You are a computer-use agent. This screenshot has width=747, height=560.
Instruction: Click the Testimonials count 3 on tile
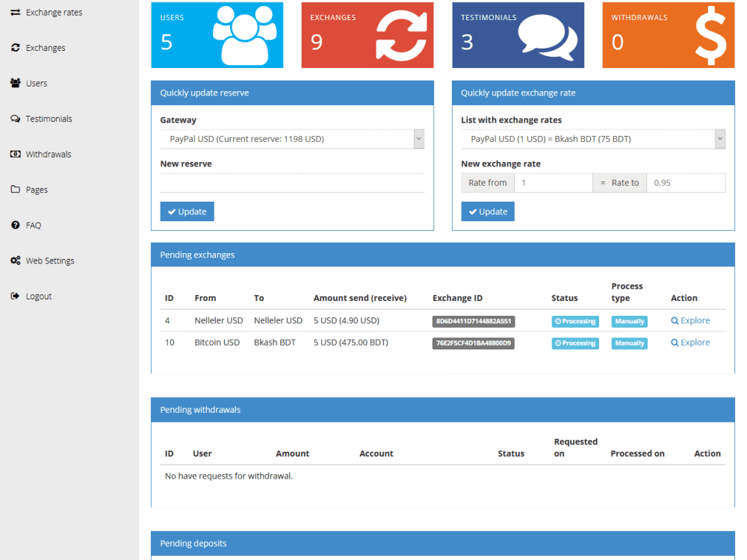[x=468, y=42]
